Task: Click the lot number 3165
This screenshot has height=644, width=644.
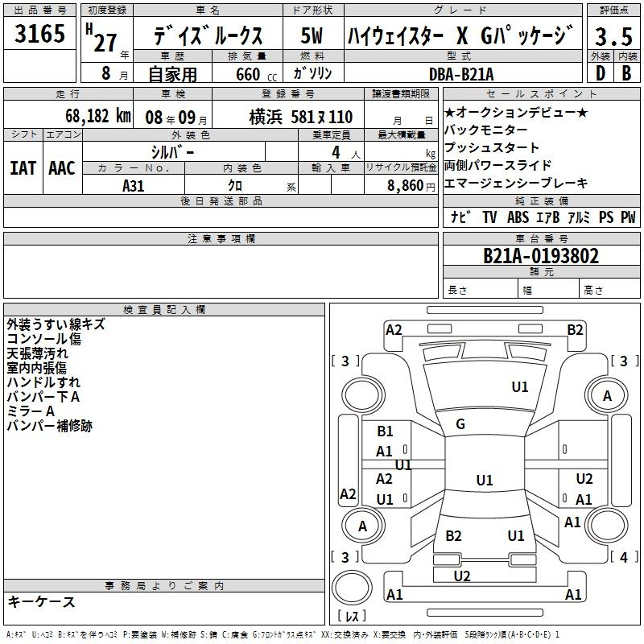Action: click(39, 33)
